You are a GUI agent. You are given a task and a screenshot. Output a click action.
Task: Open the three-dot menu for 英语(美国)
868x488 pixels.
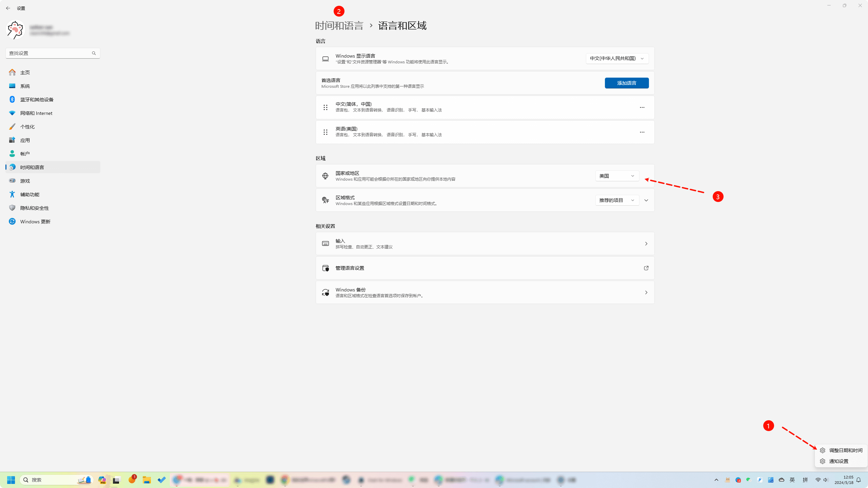[x=642, y=132]
